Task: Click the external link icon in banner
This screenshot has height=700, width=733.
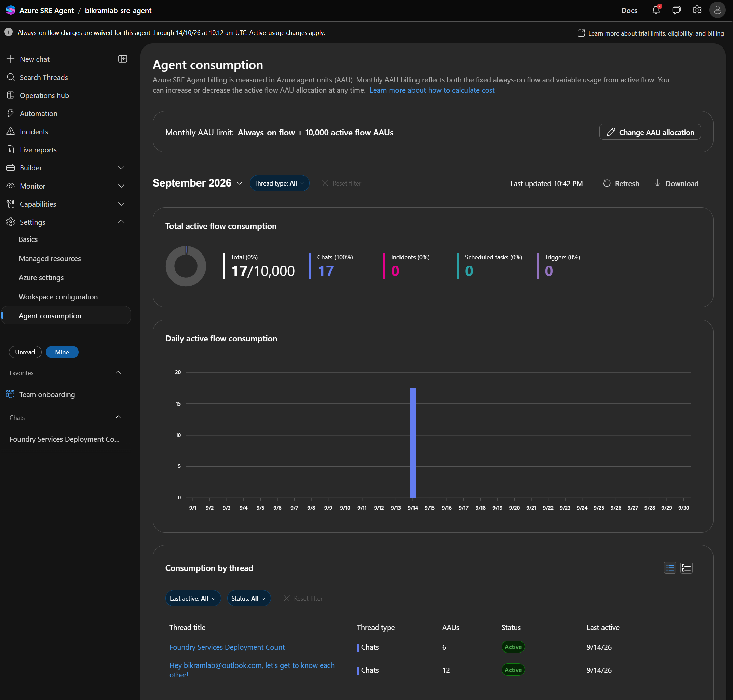Action: point(581,33)
